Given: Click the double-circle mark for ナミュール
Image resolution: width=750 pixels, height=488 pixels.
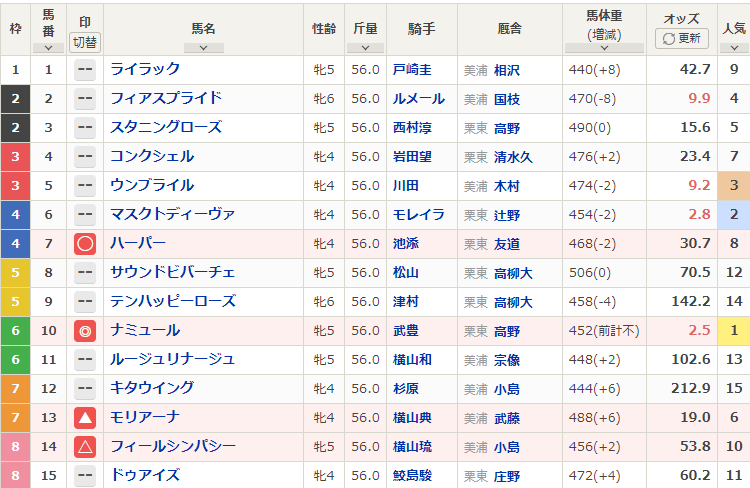Looking at the screenshot, I should point(85,331).
